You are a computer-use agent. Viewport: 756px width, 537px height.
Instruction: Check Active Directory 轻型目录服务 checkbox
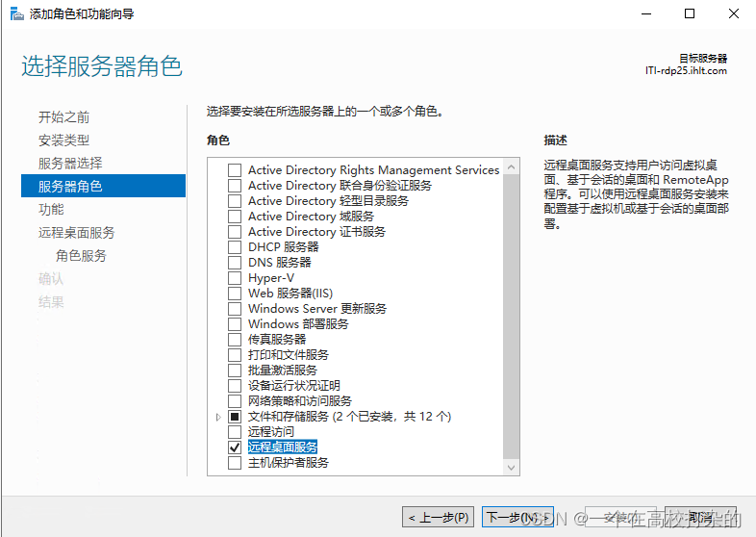[235, 201]
